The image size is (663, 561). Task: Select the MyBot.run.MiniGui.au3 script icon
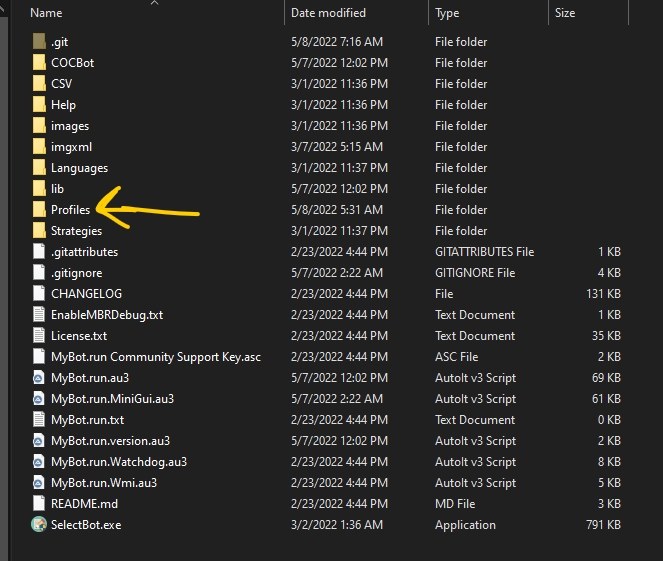tap(38, 399)
